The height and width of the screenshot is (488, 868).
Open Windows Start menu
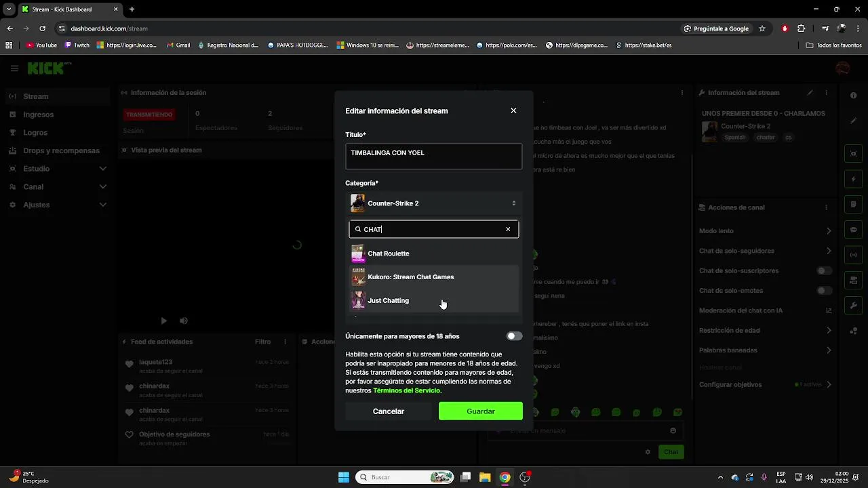point(344,477)
